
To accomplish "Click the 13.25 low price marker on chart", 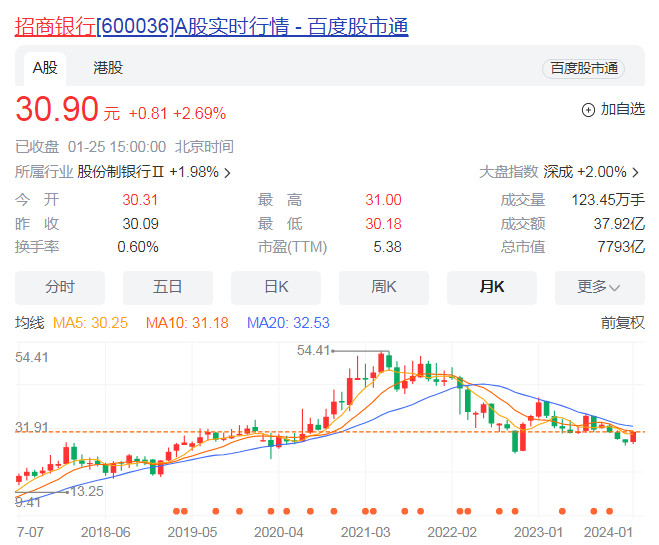I will click(x=87, y=491).
